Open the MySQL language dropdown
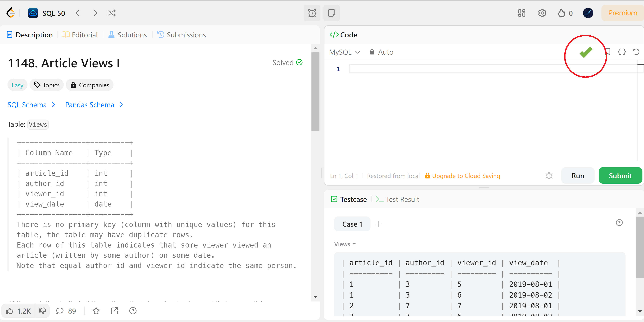 click(344, 52)
